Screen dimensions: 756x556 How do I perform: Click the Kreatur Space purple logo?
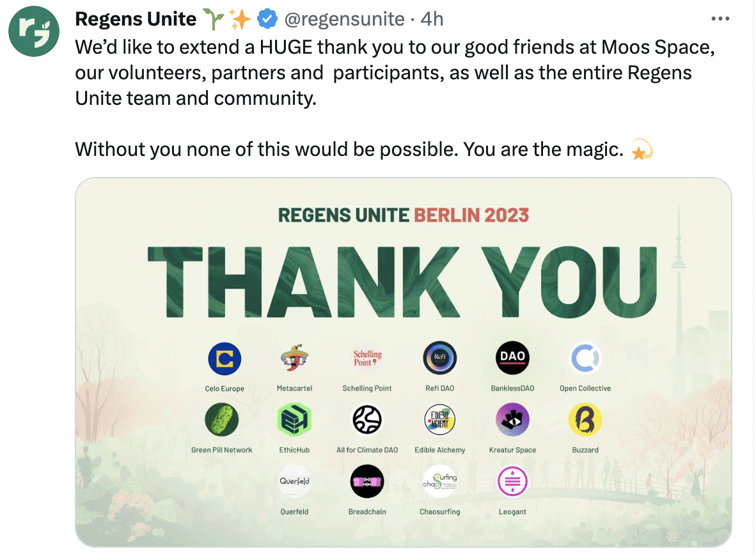point(512,420)
